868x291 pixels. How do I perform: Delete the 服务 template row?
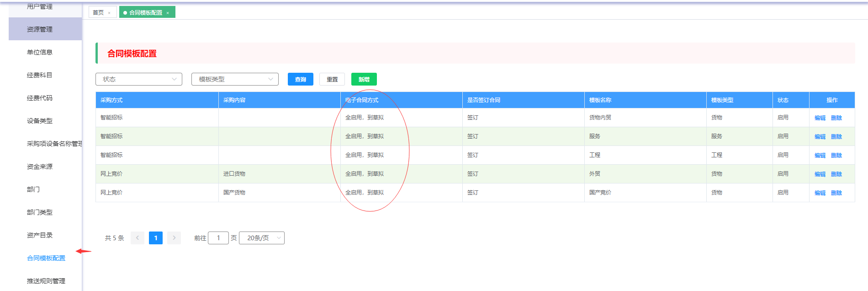point(836,137)
